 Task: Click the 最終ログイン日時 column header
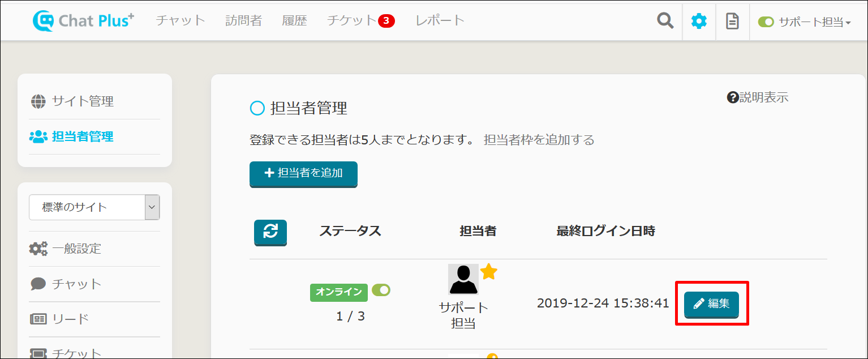point(605,231)
